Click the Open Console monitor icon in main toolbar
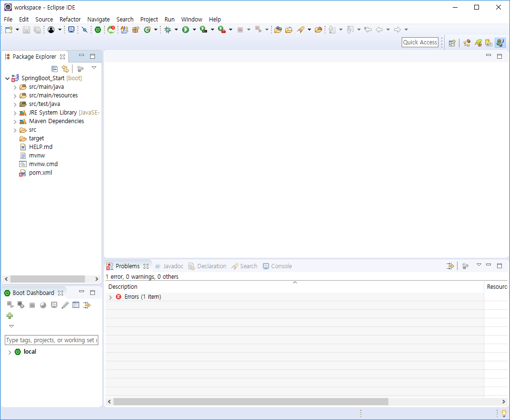Image resolution: width=510 pixels, height=420 pixels. click(x=71, y=30)
